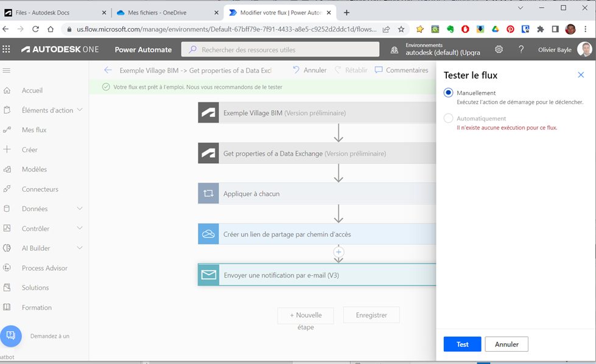Click Annuler undo in the toolbar
This screenshot has height=364, width=596.
[x=310, y=70]
